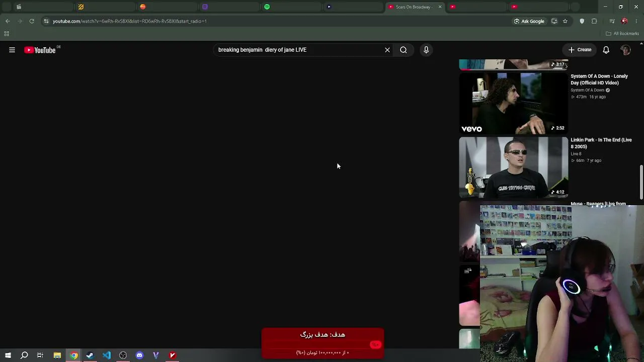Open System Of A Down Lonely Day thumbnail
Viewport: 644px width, 362px height.
click(514, 104)
